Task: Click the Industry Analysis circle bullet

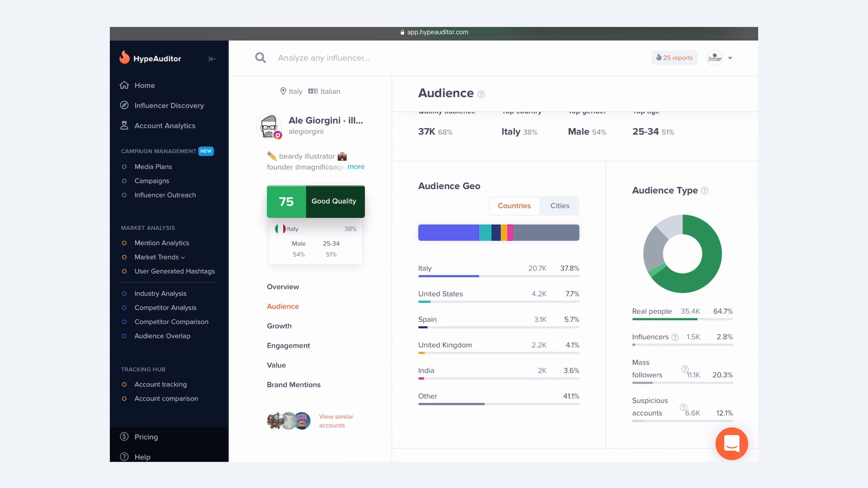Action: point(124,293)
